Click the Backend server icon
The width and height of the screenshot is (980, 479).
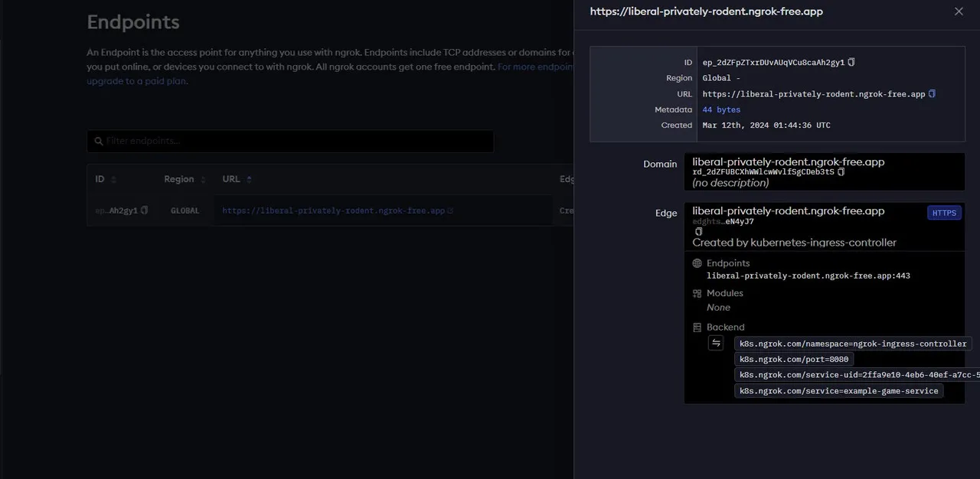(x=697, y=327)
